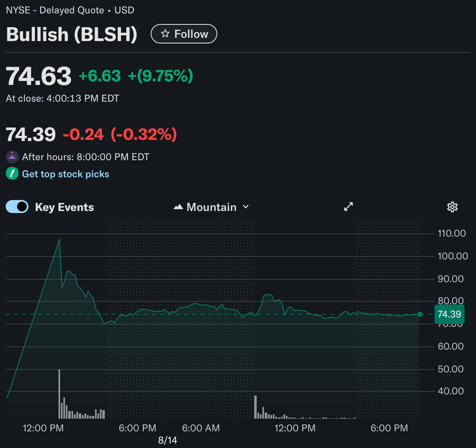Click the 110.00 axis label
Viewport: 476px width, 448px height.
[x=452, y=233]
